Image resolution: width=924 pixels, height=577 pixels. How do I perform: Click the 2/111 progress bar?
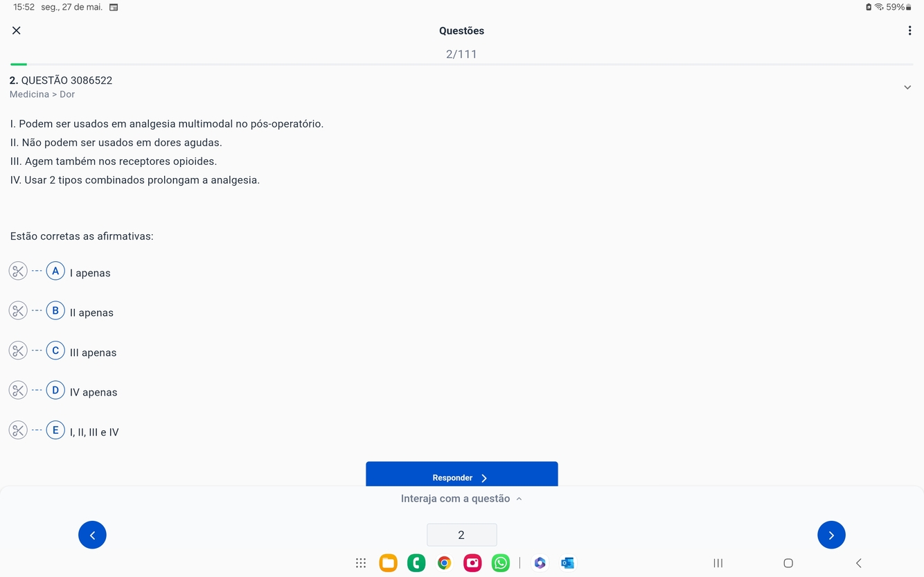(x=461, y=64)
